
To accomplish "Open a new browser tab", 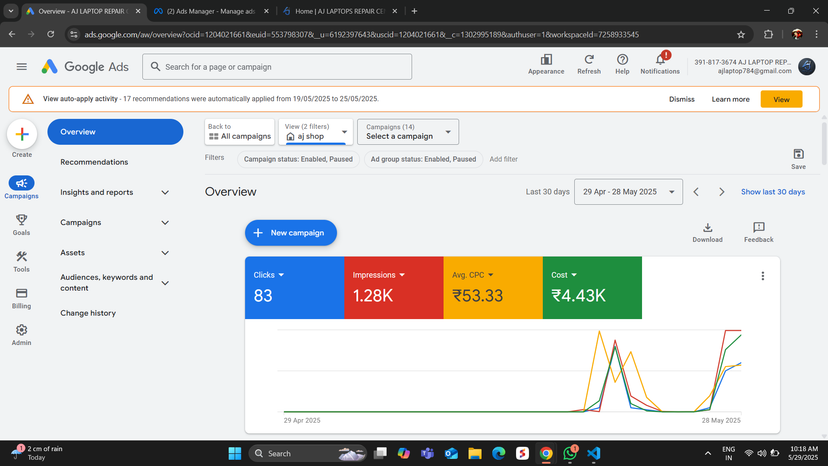I will [415, 11].
